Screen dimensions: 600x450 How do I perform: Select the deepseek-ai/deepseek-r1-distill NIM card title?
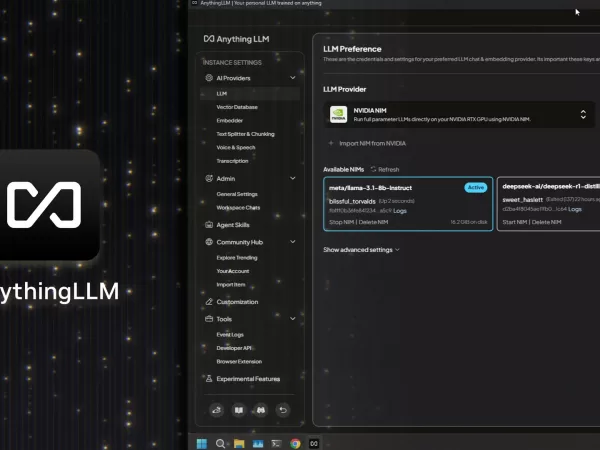click(x=551, y=186)
